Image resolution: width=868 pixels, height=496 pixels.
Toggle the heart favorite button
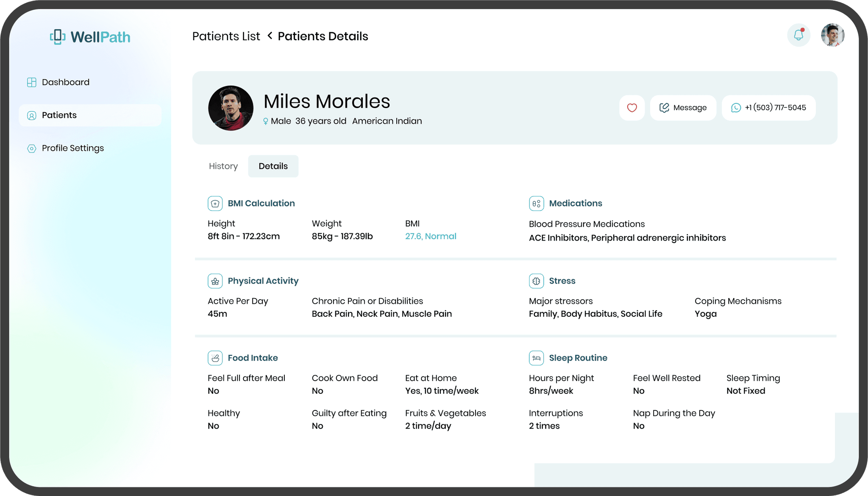[632, 108]
